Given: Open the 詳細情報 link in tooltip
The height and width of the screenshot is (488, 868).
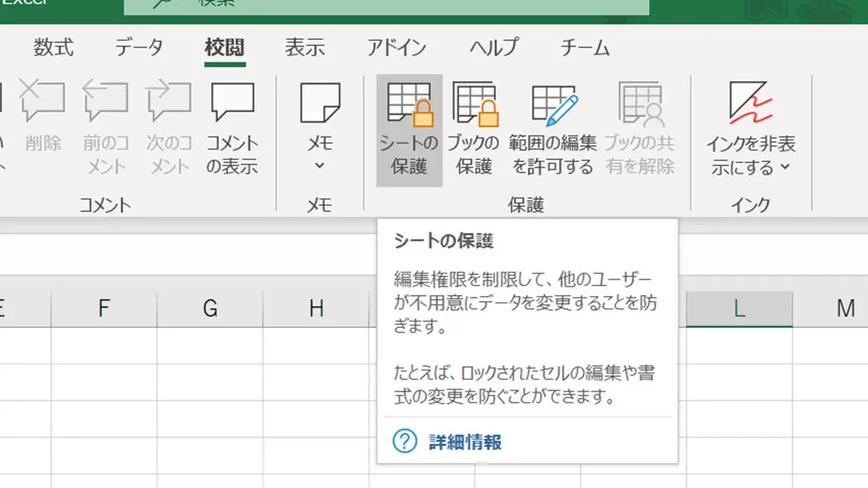Looking at the screenshot, I should pos(465,441).
